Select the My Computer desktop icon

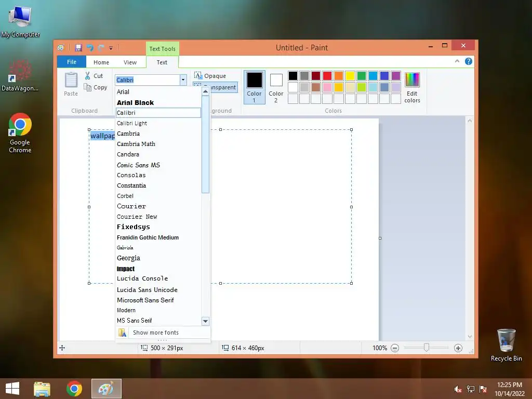tap(20, 21)
